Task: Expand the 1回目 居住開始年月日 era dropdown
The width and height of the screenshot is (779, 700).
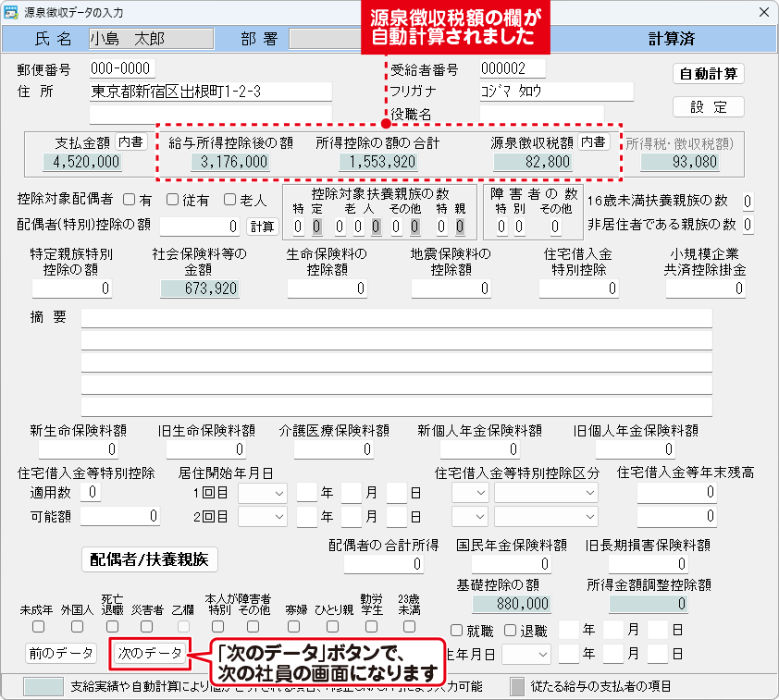Action: [x=264, y=493]
